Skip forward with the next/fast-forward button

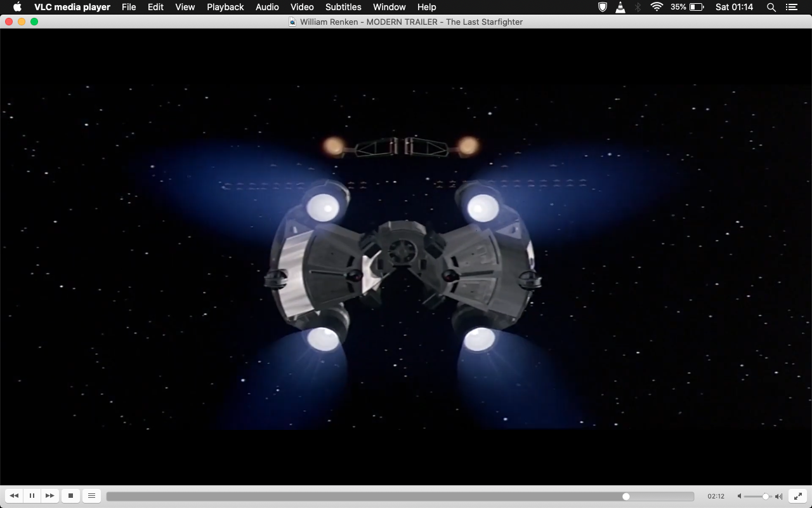click(x=49, y=496)
